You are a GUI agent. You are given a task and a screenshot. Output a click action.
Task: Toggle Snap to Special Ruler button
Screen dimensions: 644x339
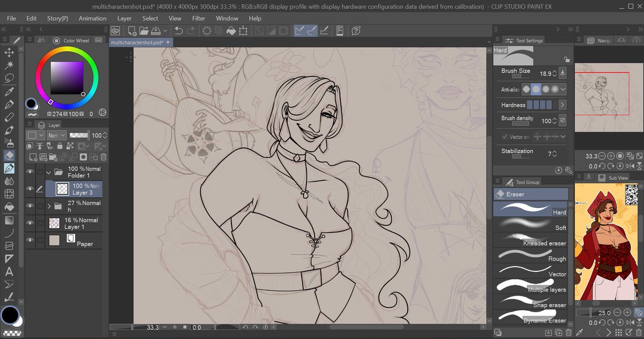[x=312, y=31]
